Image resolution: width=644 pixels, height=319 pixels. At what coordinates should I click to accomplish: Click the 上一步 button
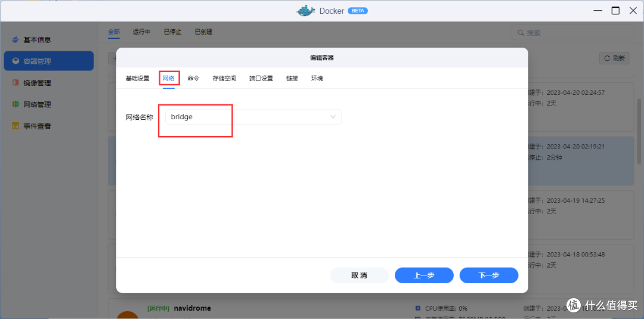(x=425, y=275)
